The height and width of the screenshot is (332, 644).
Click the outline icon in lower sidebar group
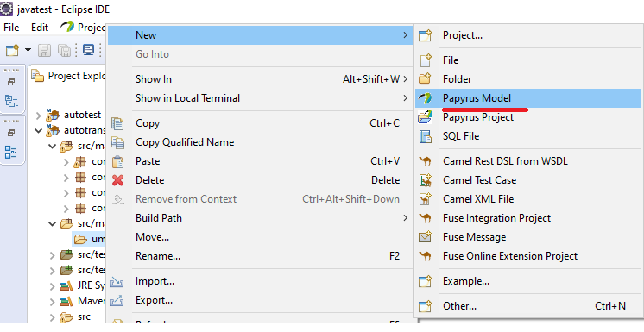coord(11,152)
